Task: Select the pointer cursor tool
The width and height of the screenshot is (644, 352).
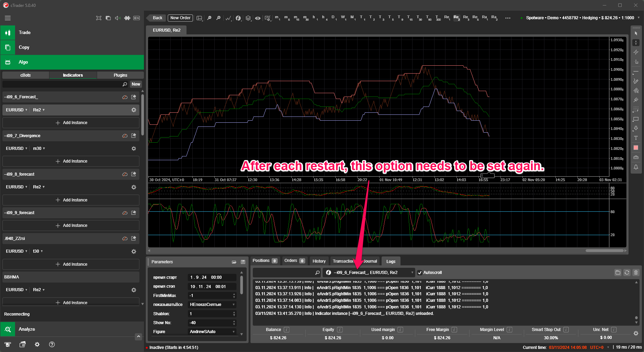Action: [x=636, y=33]
